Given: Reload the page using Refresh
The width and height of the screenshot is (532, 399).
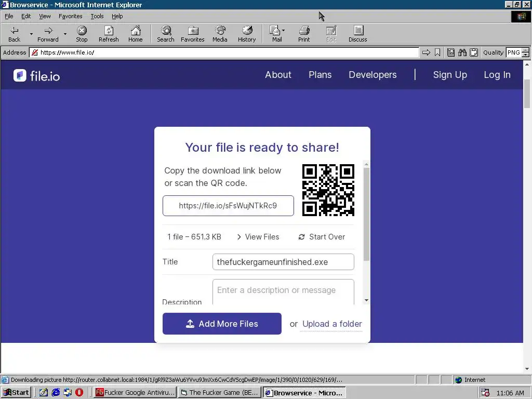Looking at the screenshot, I should [109, 34].
